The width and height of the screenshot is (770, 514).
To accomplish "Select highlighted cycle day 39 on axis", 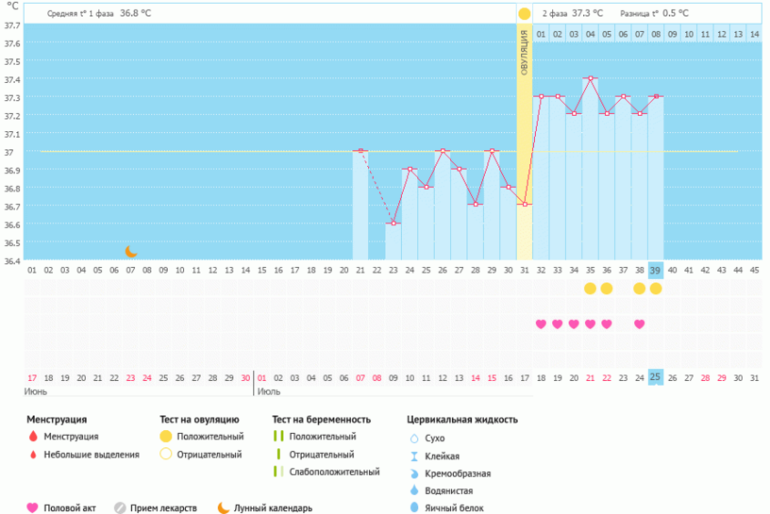I will coord(655,270).
